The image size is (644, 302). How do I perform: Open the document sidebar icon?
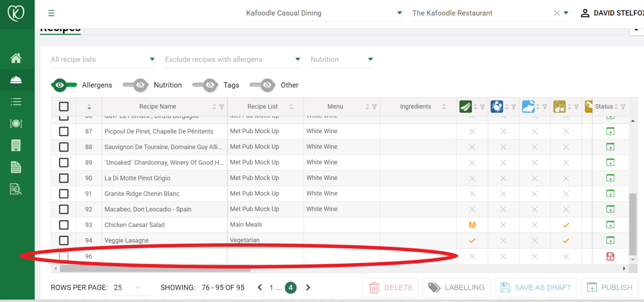click(x=16, y=167)
